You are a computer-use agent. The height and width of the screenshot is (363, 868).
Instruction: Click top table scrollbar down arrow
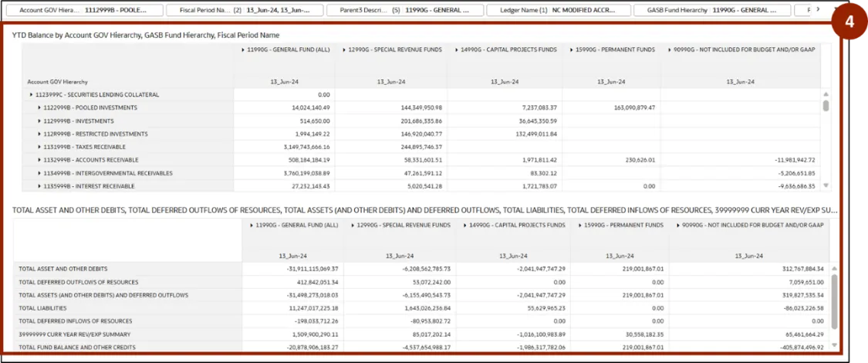[826, 185]
